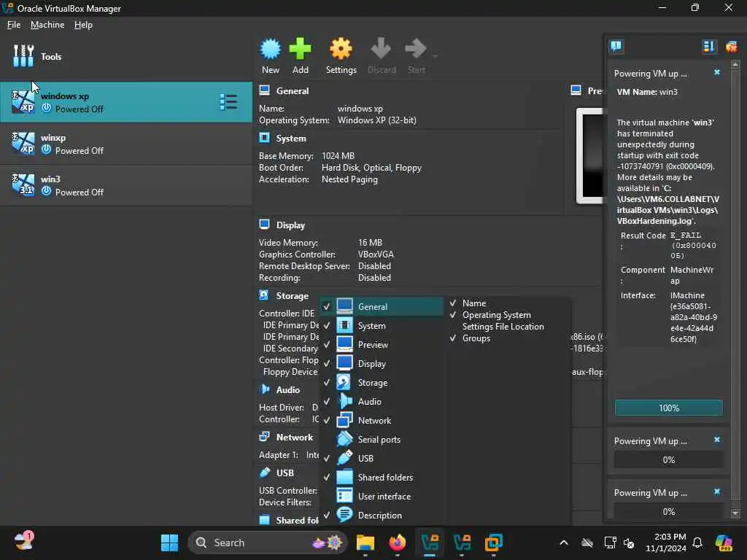Click the Storage section header
Viewport: 747px width, 560px height.
292,296
